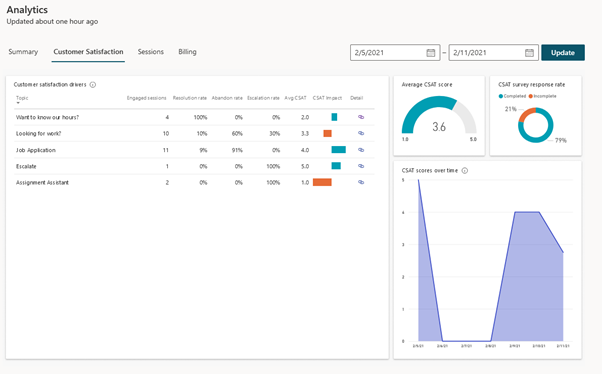The height and width of the screenshot is (374, 602).
Task: Open the Billing tab
Action: point(187,52)
